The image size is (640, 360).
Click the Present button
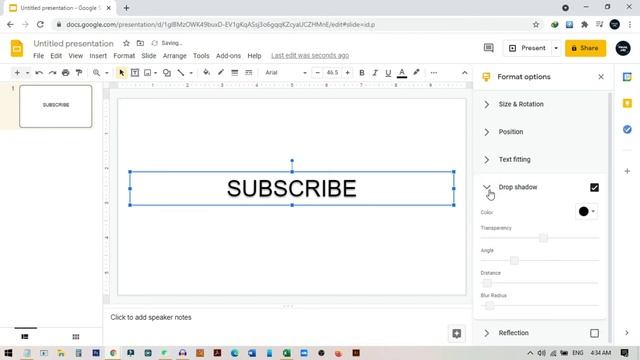point(527,48)
